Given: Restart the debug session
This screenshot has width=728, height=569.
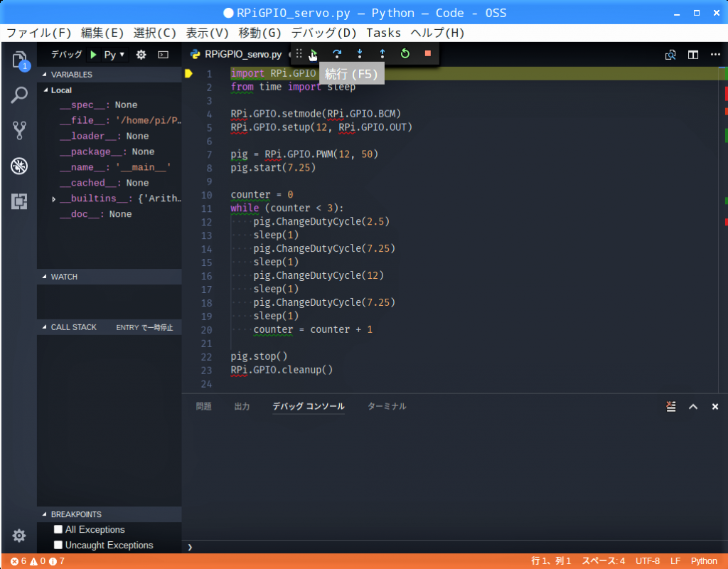Looking at the screenshot, I should (405, 54).
